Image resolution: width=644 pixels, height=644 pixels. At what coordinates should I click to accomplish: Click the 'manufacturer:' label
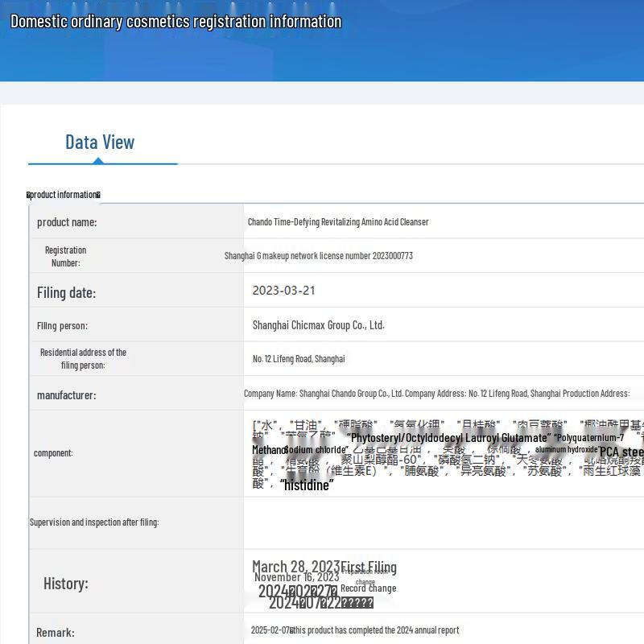67,395
